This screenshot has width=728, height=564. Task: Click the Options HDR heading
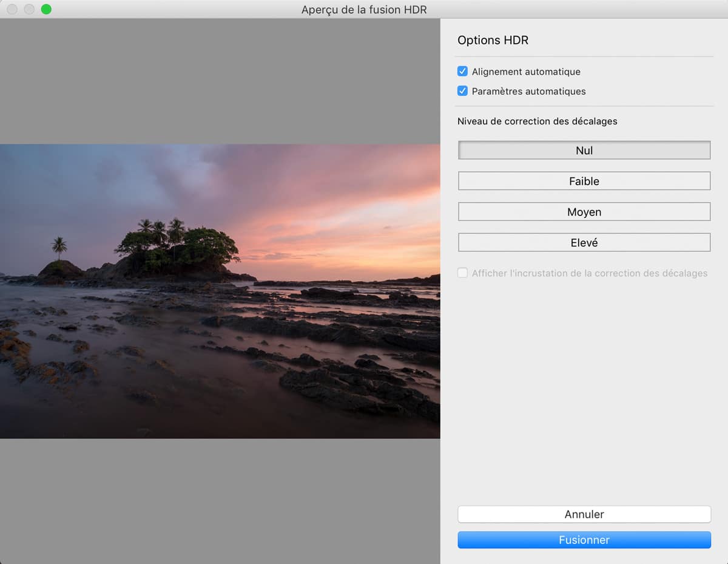[493, 41]
